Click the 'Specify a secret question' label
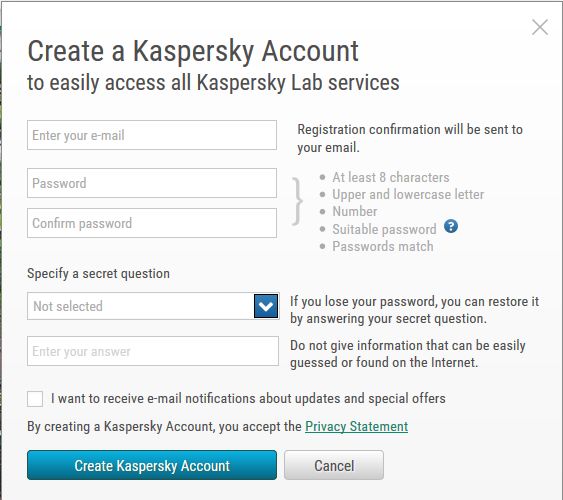The height and width of the screenshot is (500, 563). pyautogui.click(x=98, y=274)
